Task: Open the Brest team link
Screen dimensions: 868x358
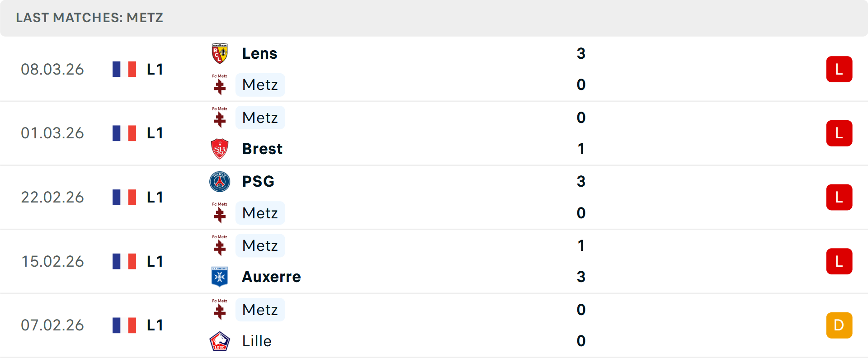Action: 262,149
